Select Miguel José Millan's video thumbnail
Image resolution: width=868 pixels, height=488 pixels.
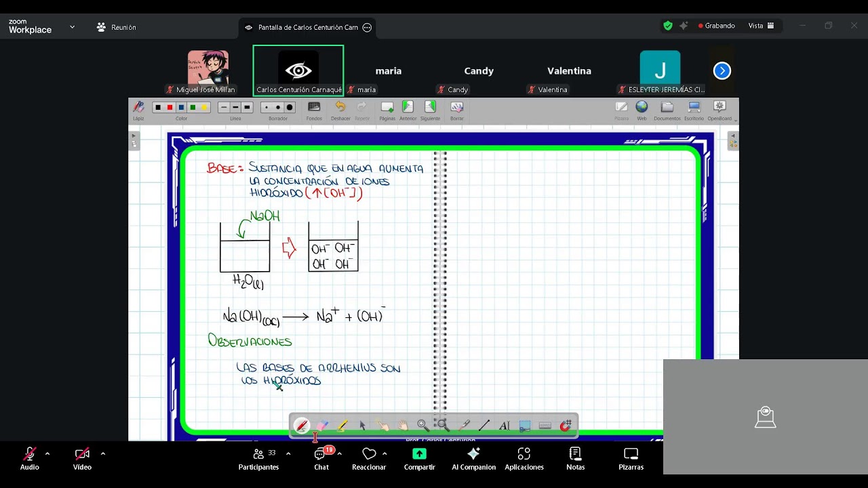click(208, 70)
